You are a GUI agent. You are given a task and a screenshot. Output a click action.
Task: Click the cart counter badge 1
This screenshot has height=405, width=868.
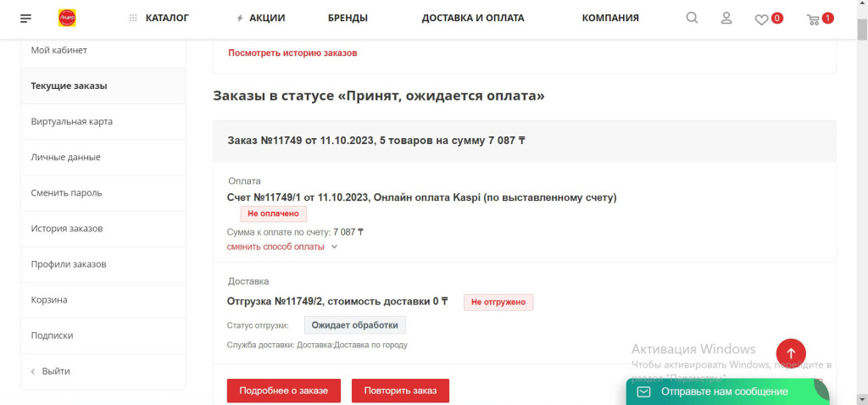pyautogui.click(x=827, y=19)
